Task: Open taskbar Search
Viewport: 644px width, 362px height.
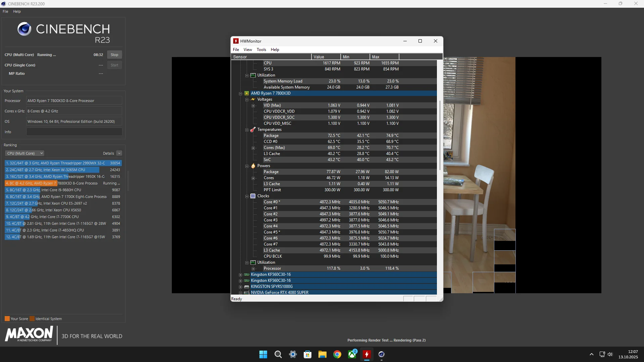Action: tap(278, 354)
